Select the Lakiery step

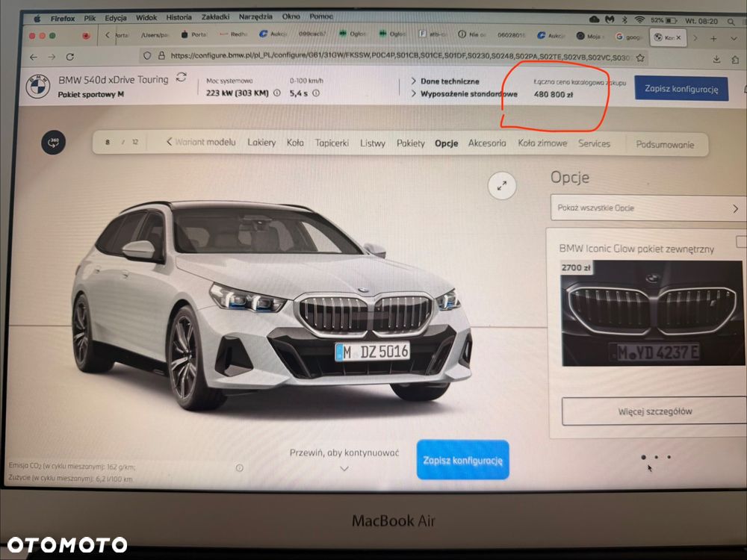[261, 143]
